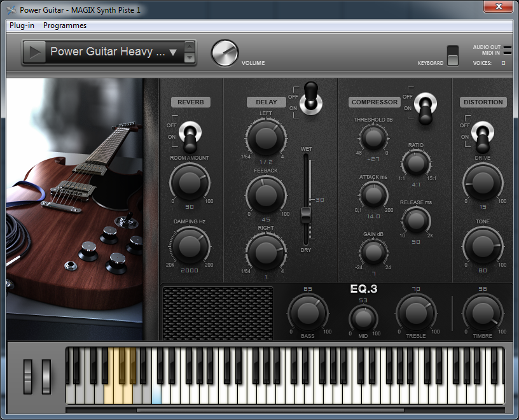
Task: Click the THRESHOLD dB knob
Action: (x=372, y=139)
